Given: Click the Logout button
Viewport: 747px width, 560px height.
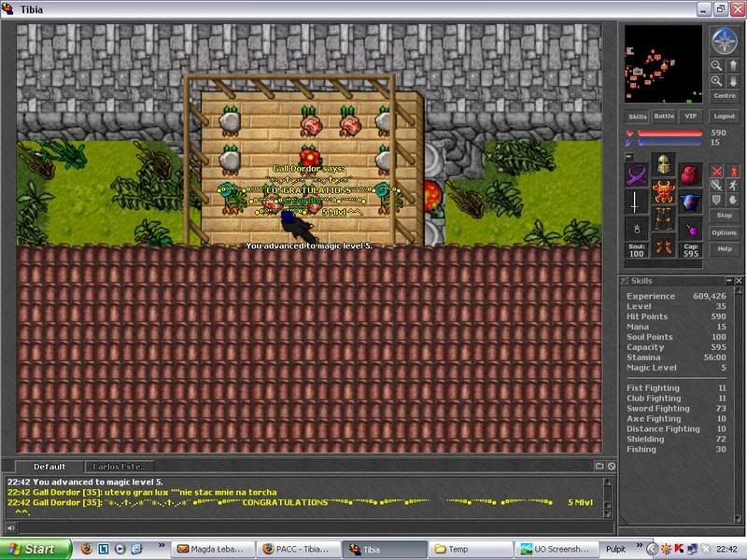Looking at the screenshot, I should (x=725, y=116).
